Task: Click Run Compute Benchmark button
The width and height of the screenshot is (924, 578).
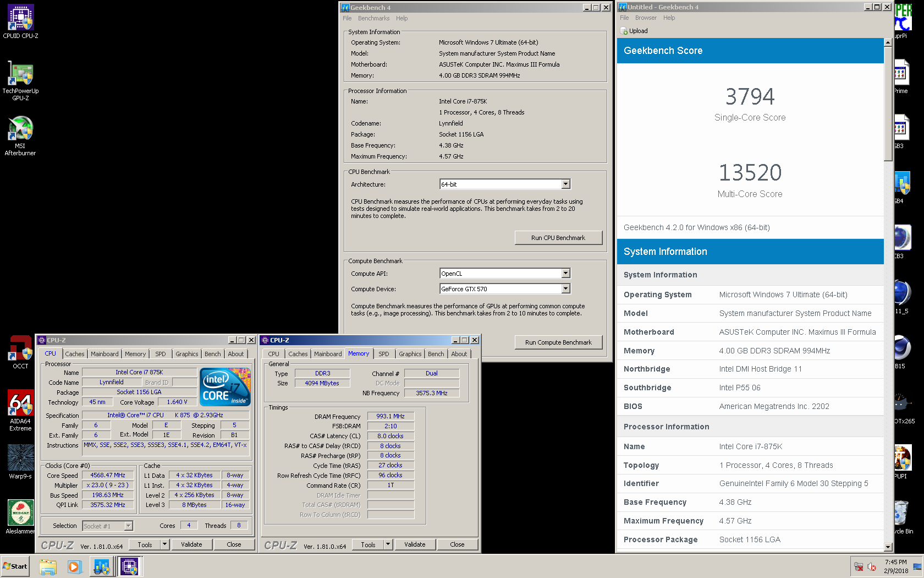Action: click(x=558, y=342)
